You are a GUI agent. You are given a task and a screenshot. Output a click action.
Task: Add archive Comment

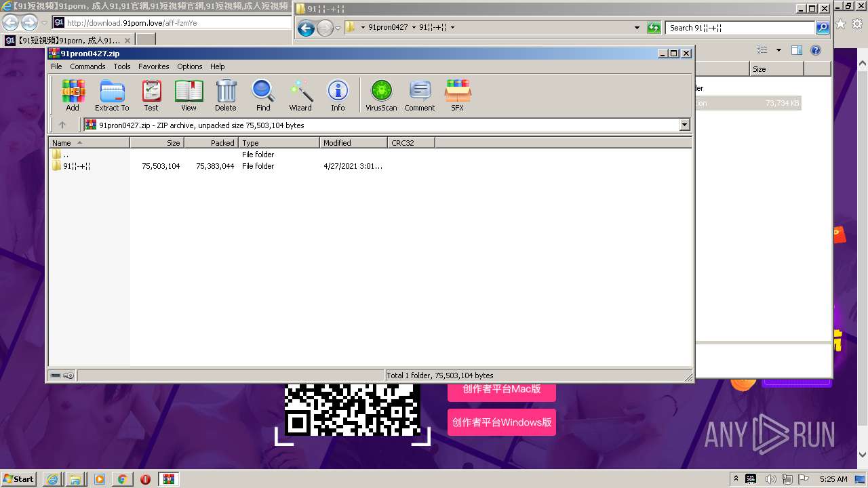coord(420,95)
